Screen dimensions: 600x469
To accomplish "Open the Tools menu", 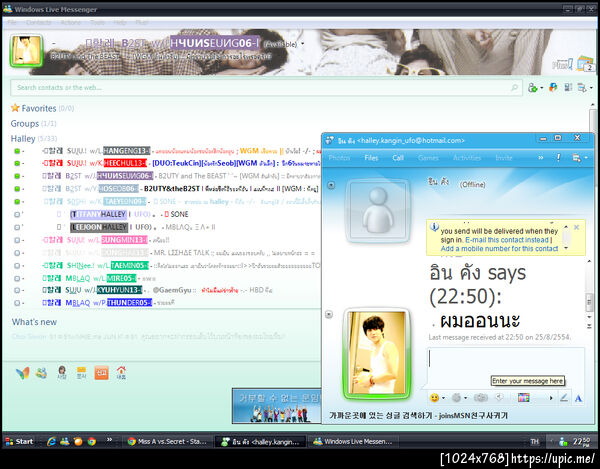I will (x=97, y=22).
